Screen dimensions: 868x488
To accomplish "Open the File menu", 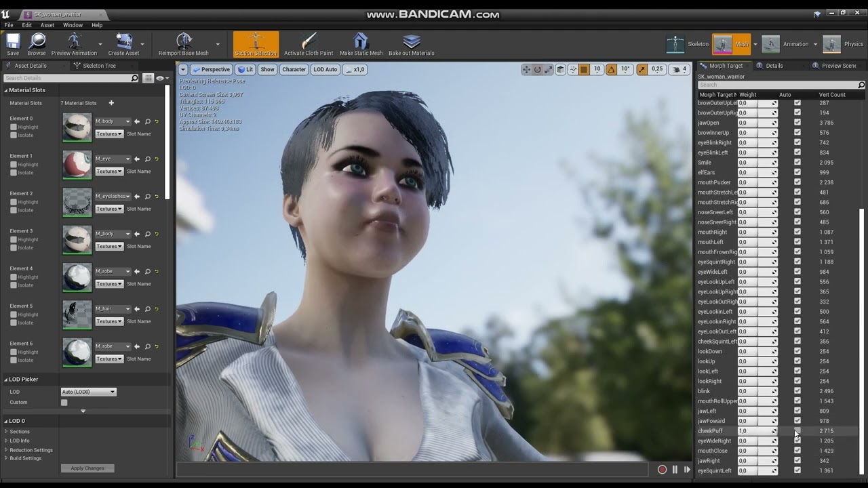I will (x=9, y=25).
